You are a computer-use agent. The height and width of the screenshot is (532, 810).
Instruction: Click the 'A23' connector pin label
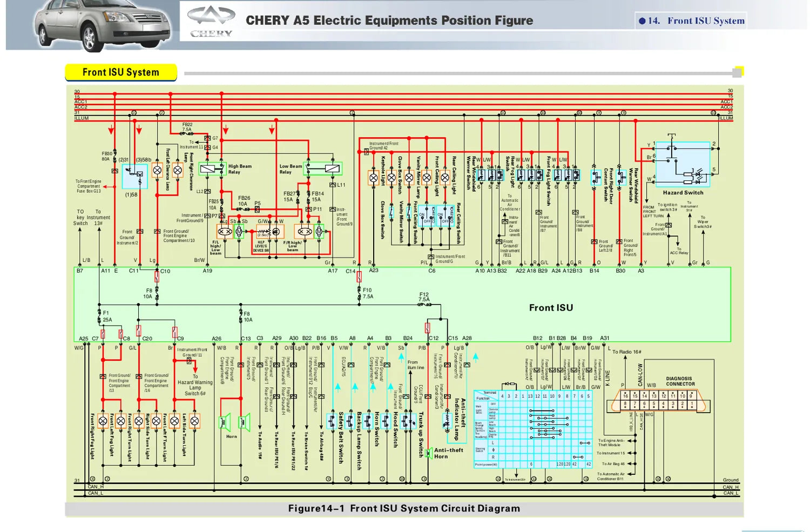click(374, 271)
